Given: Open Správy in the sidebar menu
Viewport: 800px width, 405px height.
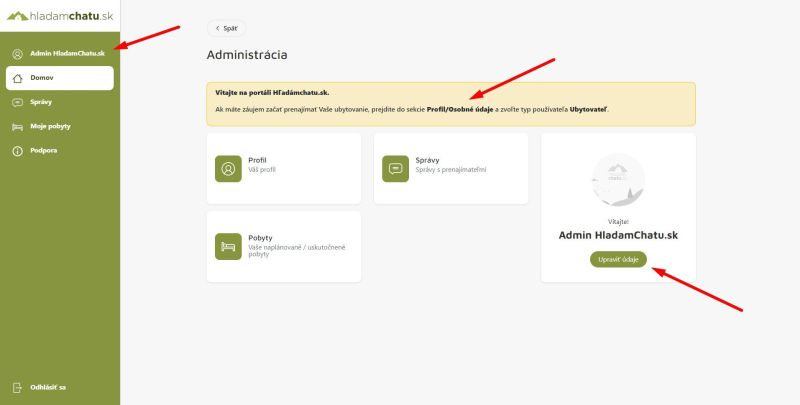Looking at the screenshot, I should 60,102.
